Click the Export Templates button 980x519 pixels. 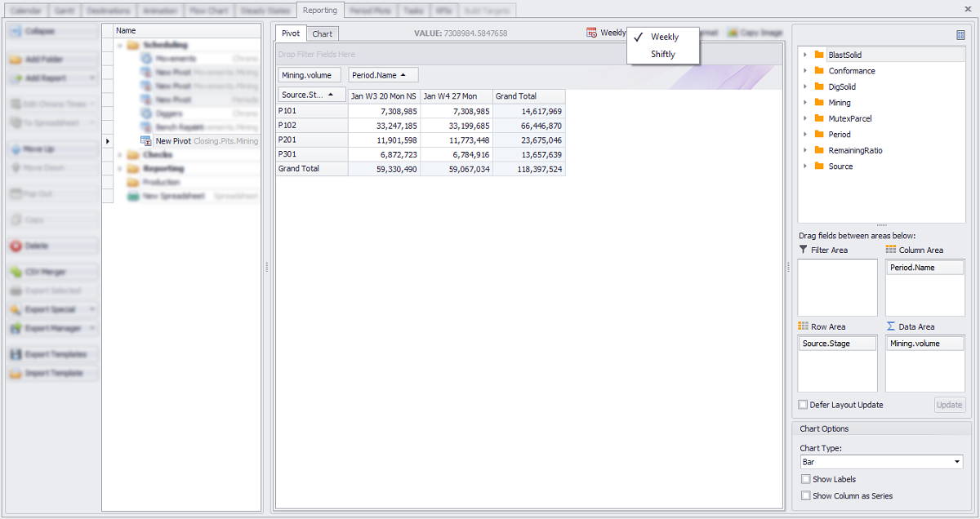[53, 354]
